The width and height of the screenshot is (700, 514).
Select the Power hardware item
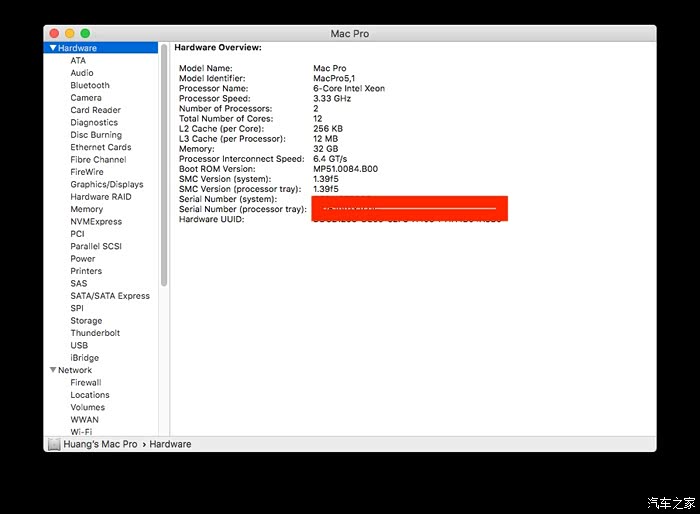pos(83,259)
